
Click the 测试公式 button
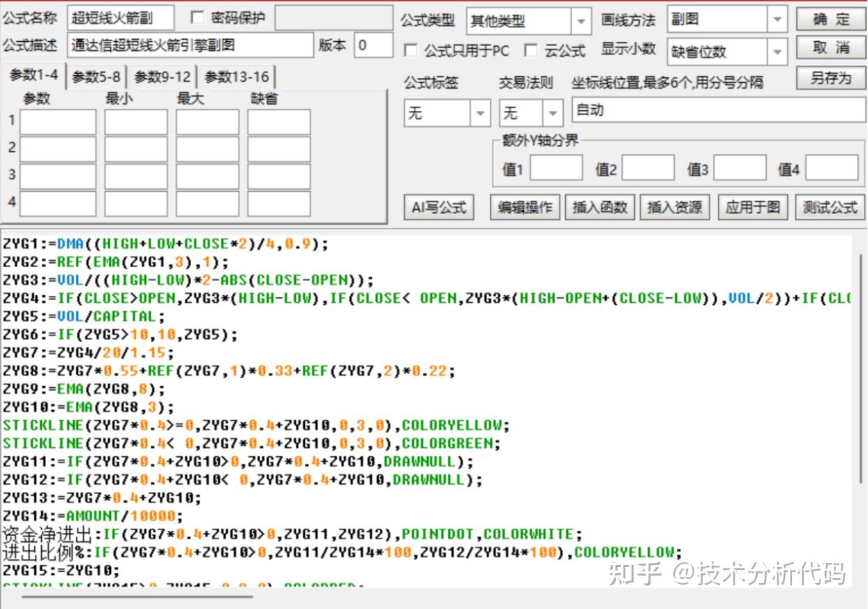click(x=830, y=207)
